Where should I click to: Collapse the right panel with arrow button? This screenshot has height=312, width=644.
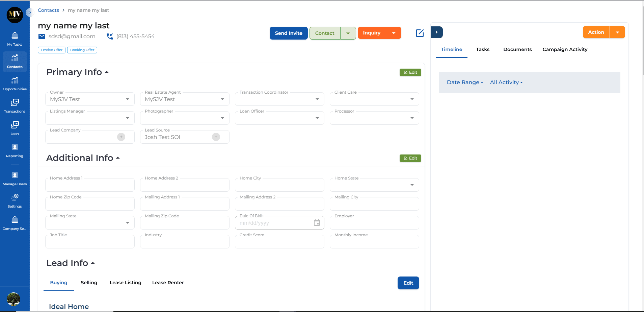[x=437, y=32]
